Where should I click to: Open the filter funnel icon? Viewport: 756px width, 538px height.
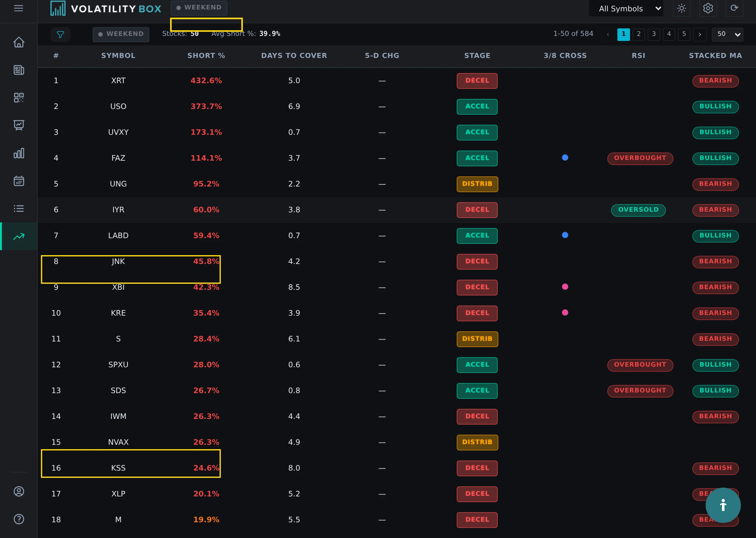pos(60,34)
